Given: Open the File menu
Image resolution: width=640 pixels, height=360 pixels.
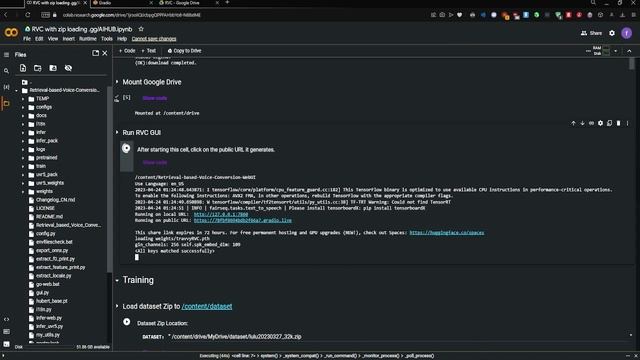Looking at the screenshot, I should 27,39.
